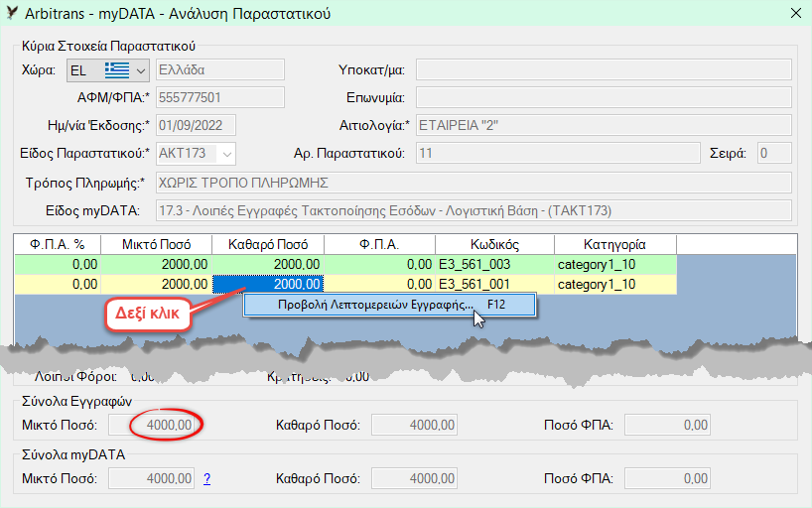The image size is (812, 508).
Task: Select Μικτό Ποσό 2000,00 in E3_561_001 row
Action: click(x=157, y=285)
